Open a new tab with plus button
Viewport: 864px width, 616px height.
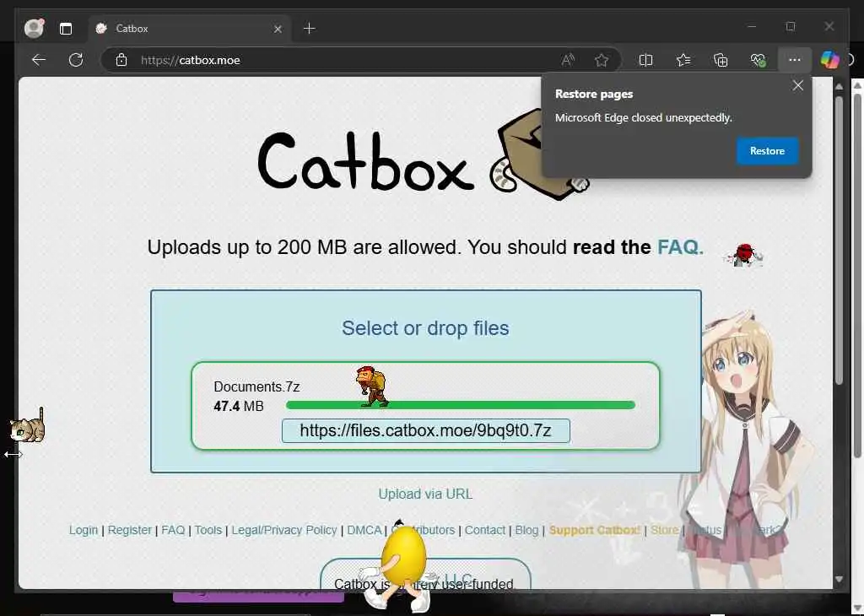pyautogui.click(x=309, y=29)
